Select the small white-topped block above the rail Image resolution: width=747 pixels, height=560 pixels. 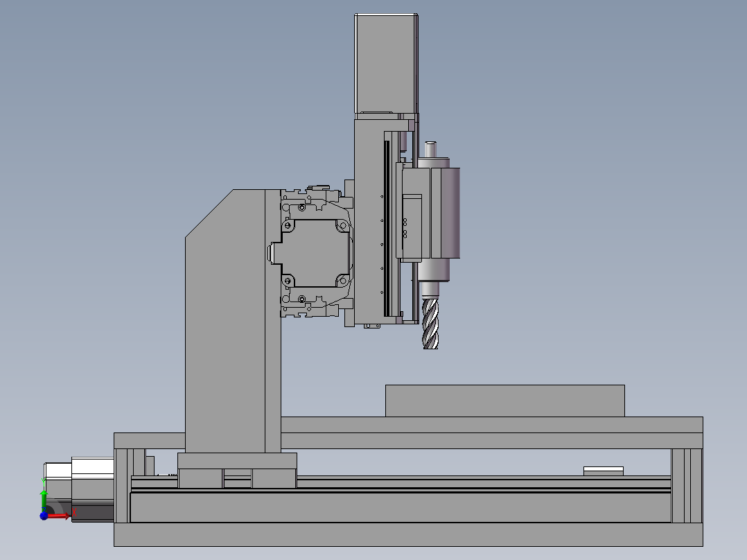(x=604, y=471)
